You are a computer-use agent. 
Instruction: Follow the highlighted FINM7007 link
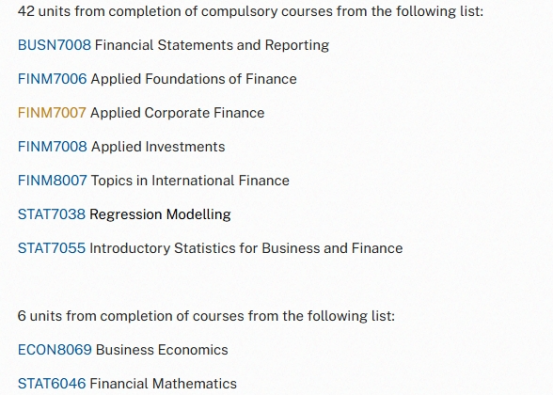(52, 113)
